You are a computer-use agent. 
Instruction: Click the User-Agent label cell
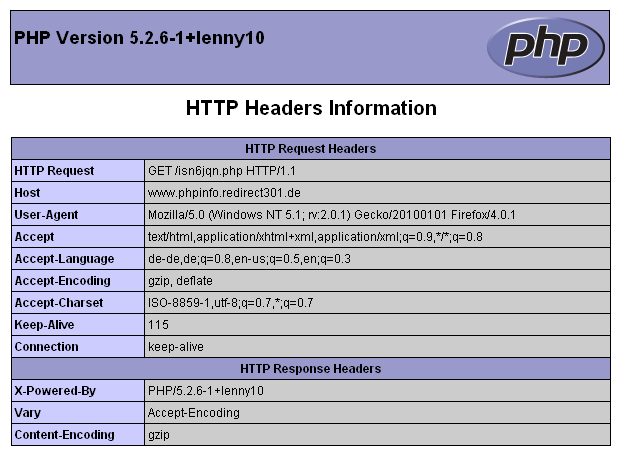point(78,215)
